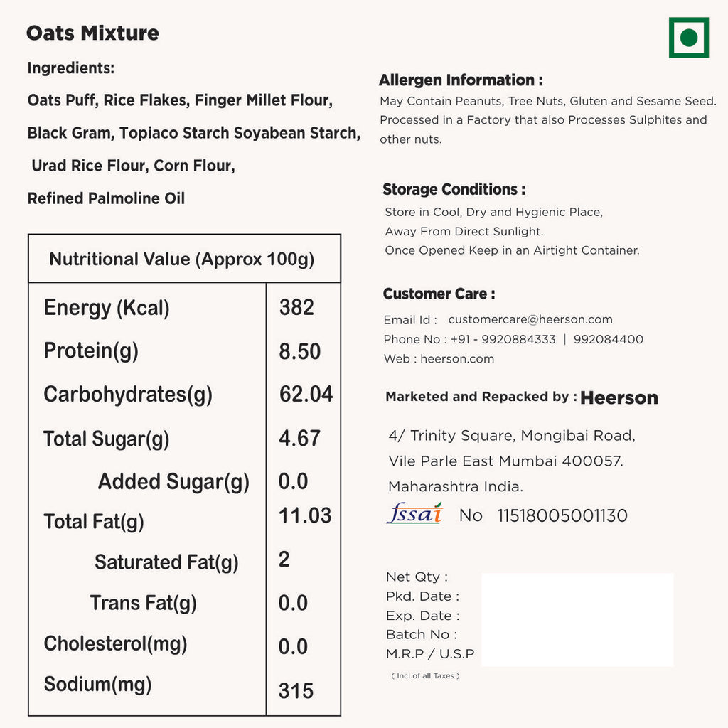Click the Nutritional Value table header
Viewport: 728px width, 728px height.
click(x=182, y=259)
